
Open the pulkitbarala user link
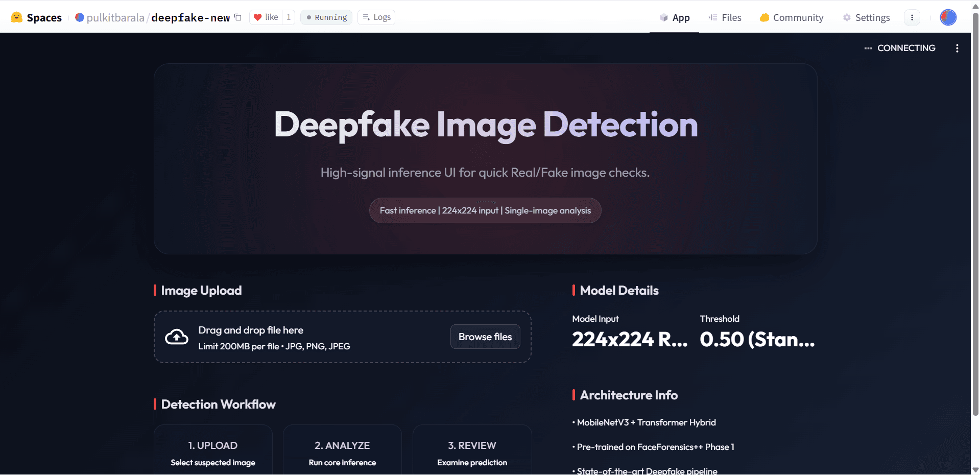[115, 18]
